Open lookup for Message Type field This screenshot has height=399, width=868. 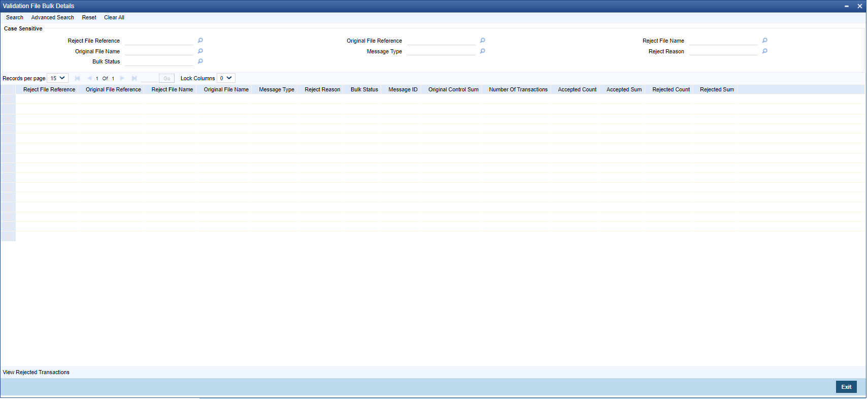coord(483,51)
